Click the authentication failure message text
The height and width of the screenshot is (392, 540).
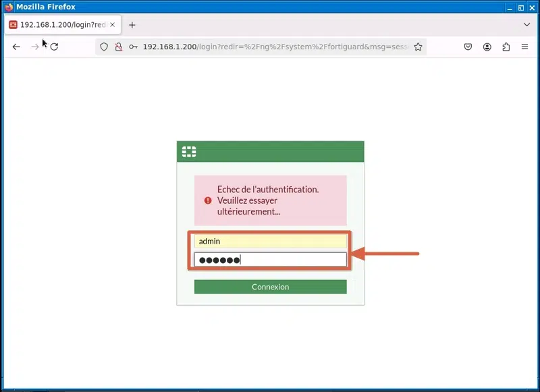[268, 200]
